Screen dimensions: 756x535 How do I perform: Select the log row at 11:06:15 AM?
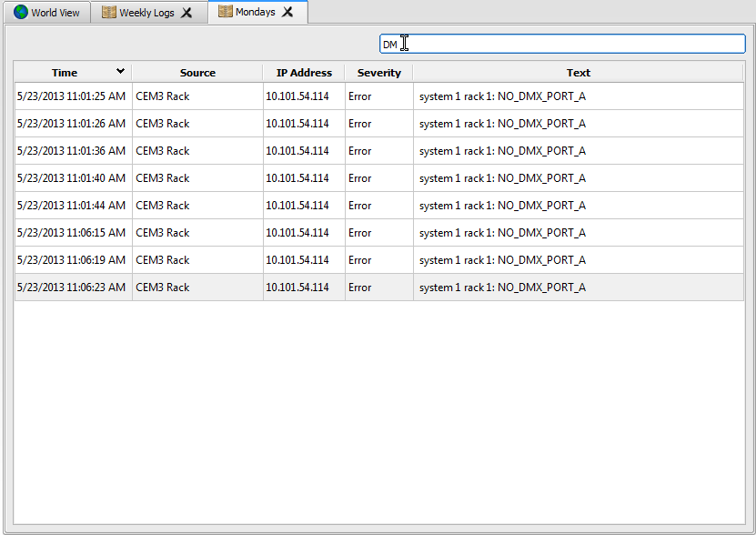pyautogui.click(x=71, y=233)
